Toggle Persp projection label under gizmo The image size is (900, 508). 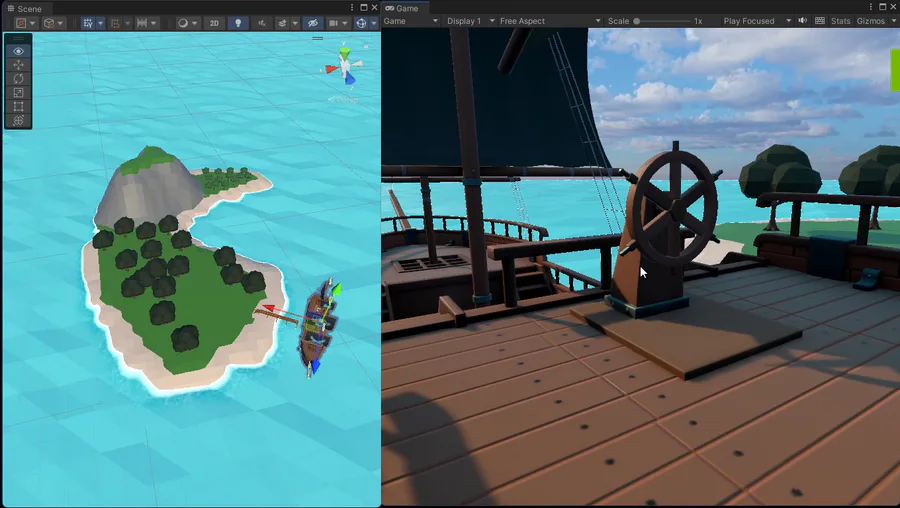pos(344,100)
